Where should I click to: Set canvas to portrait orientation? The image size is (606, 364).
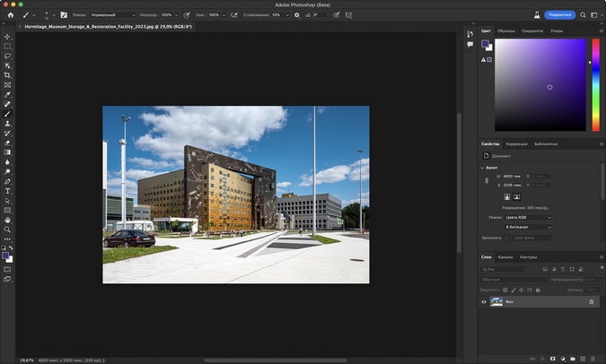pyautogui.click(x=507, y=197)
